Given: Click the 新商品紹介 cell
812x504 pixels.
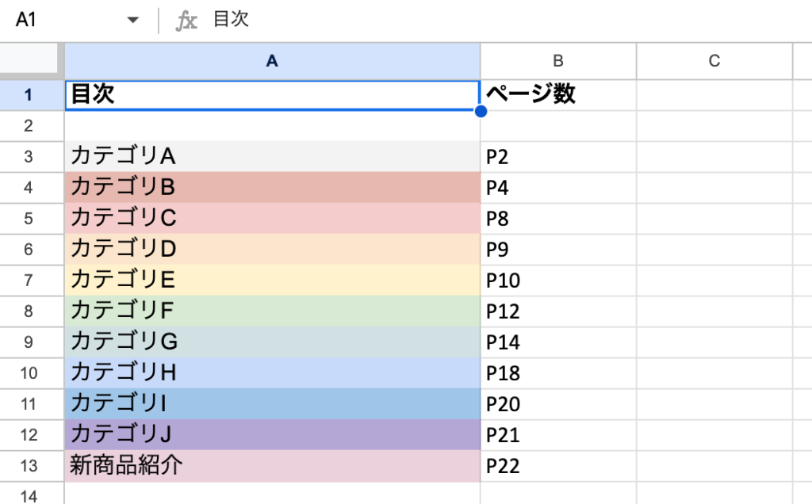Looking at the screenshot, I should (272, 466).
